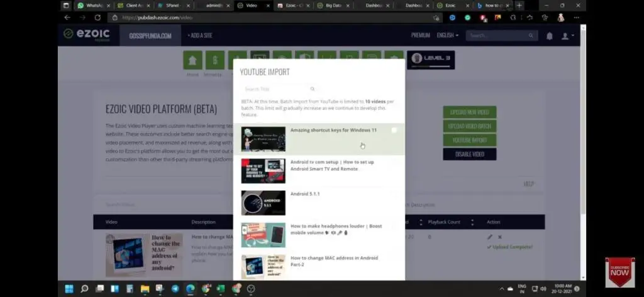The height and width of the screenshot is (297, 644).
Task: Sort by Playback Count column arrows
Action: (x=472, y=222)
